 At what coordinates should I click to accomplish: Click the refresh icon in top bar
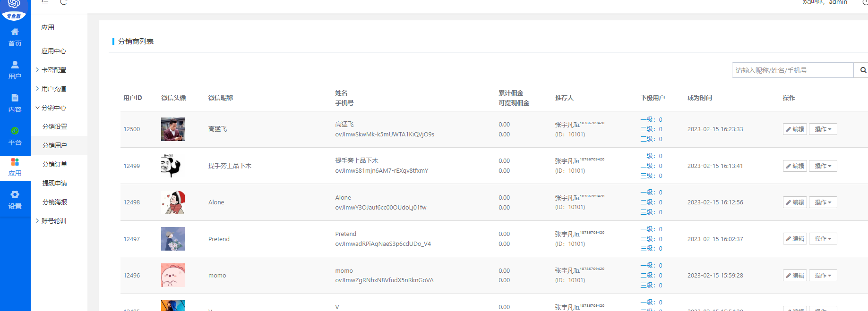[64, 2]
